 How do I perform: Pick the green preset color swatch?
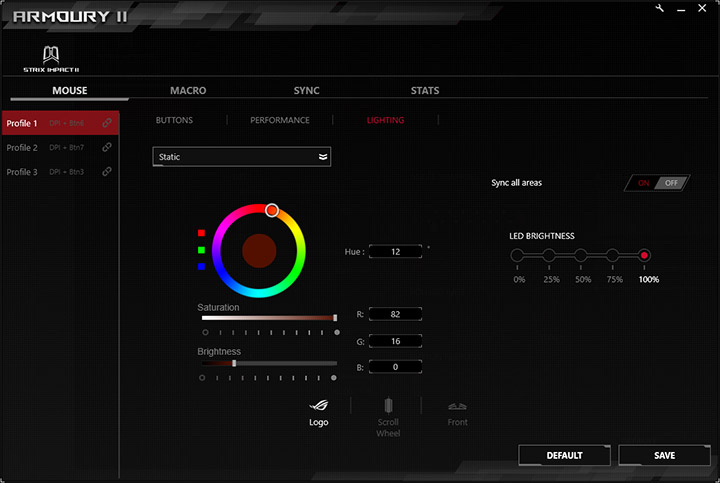(201, 250)
